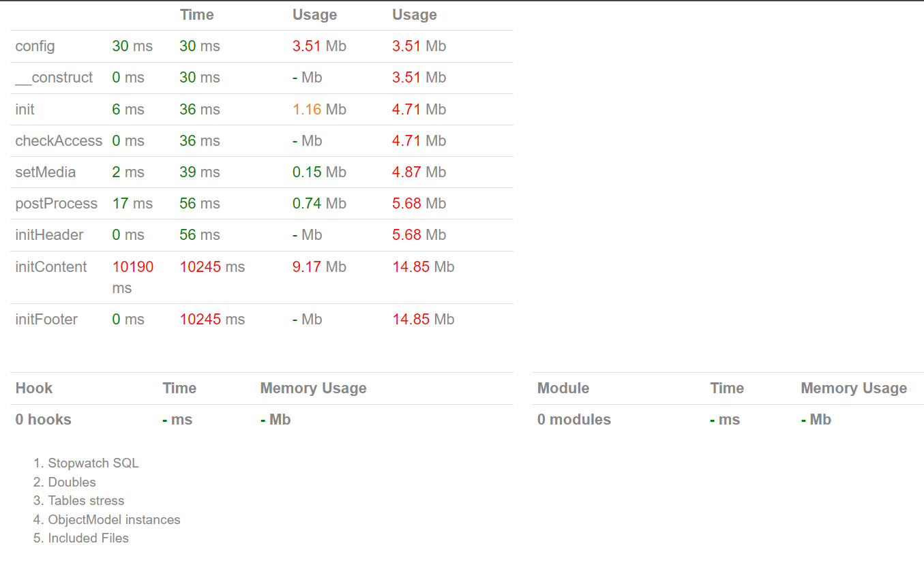Select dash ms in the hooks row
Screen dimensions: 924x567
point(178,419)
